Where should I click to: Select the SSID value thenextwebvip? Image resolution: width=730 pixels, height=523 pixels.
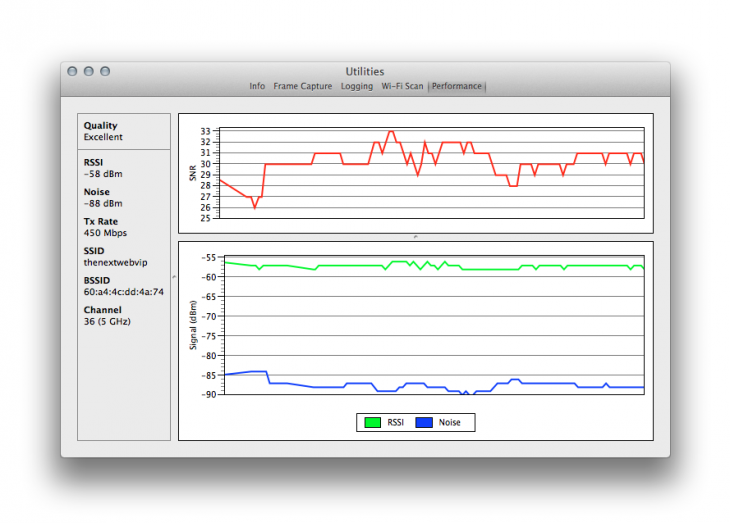click(x=115, y=263)
